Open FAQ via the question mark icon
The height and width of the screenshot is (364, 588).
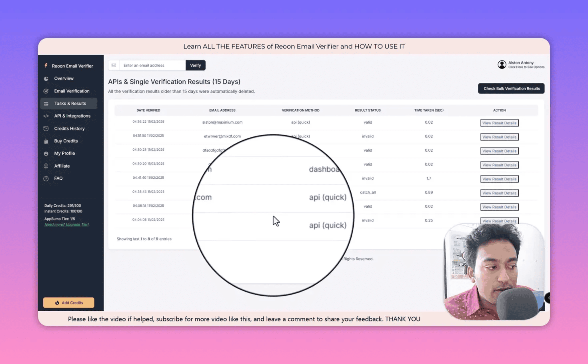coord(46,178)
